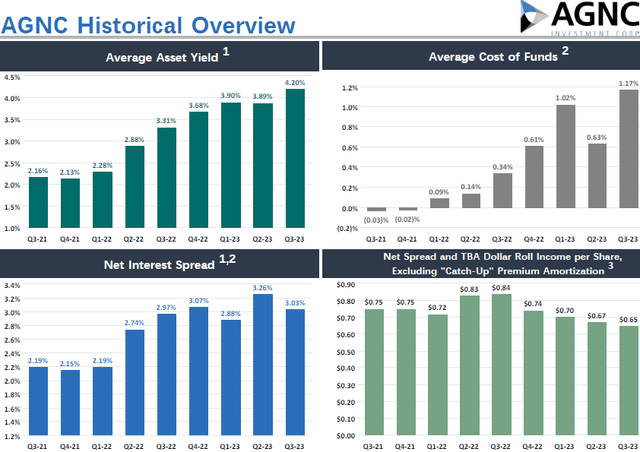Select the 1.02% cost of funds label

565,98
